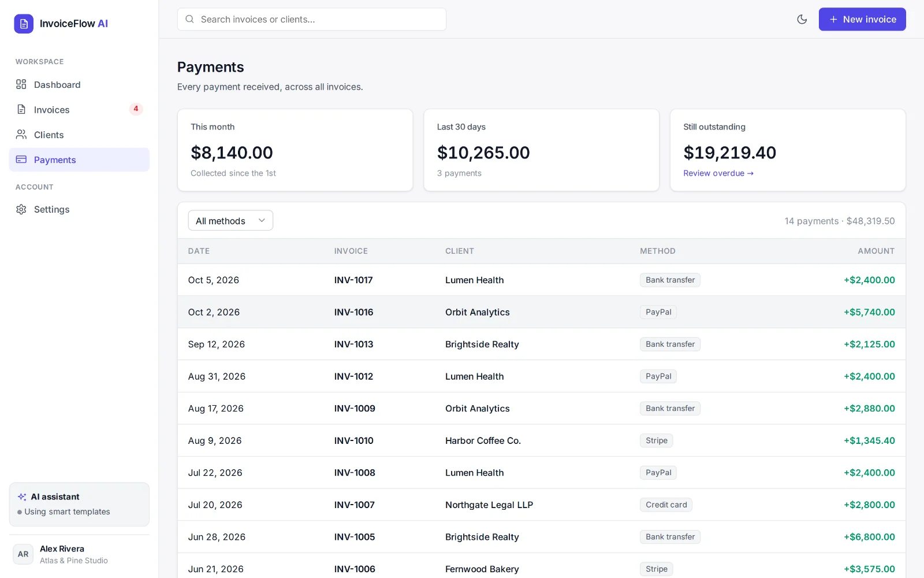This screenshot has width=924, height=578.
Task: Click Brightside Realty in INV-1013 row
Action: coord(482,344)
